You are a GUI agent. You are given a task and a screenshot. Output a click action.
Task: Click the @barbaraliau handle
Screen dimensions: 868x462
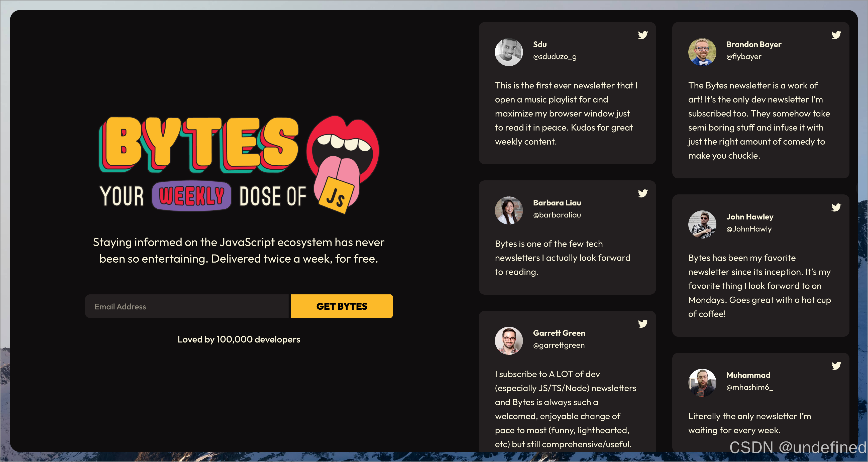point(557,215)
